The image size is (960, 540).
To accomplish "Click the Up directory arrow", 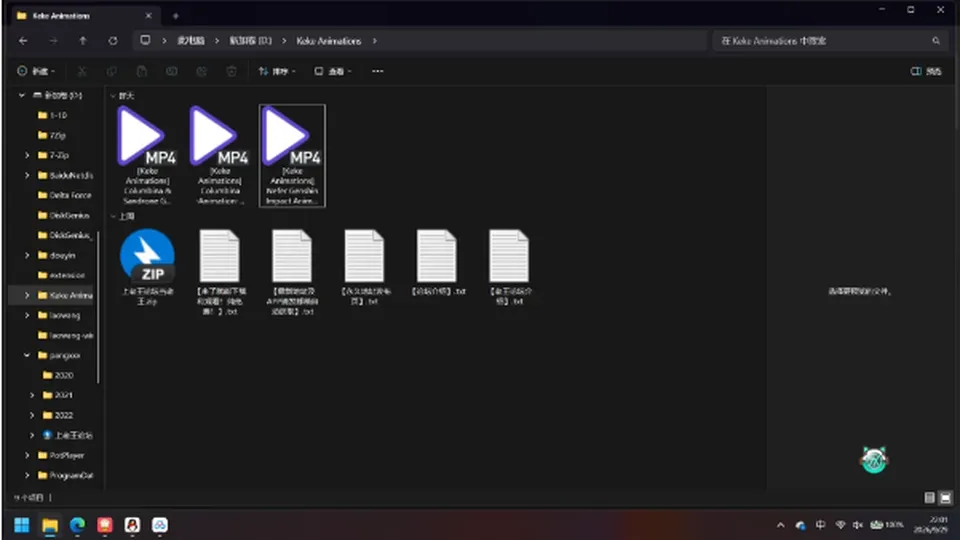I will [x=83, y=41].
